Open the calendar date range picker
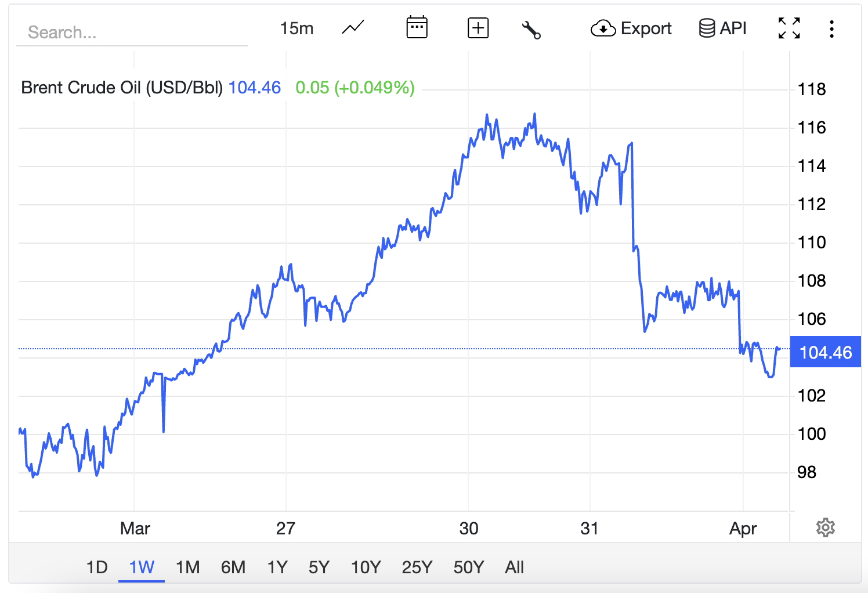The width and height of the screenshot is (868, 593). pos(417,28)
